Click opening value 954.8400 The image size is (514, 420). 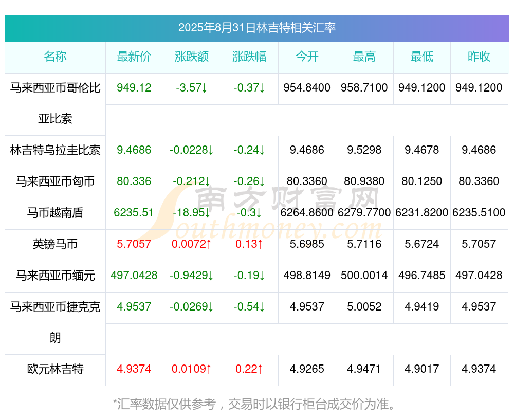307,88
